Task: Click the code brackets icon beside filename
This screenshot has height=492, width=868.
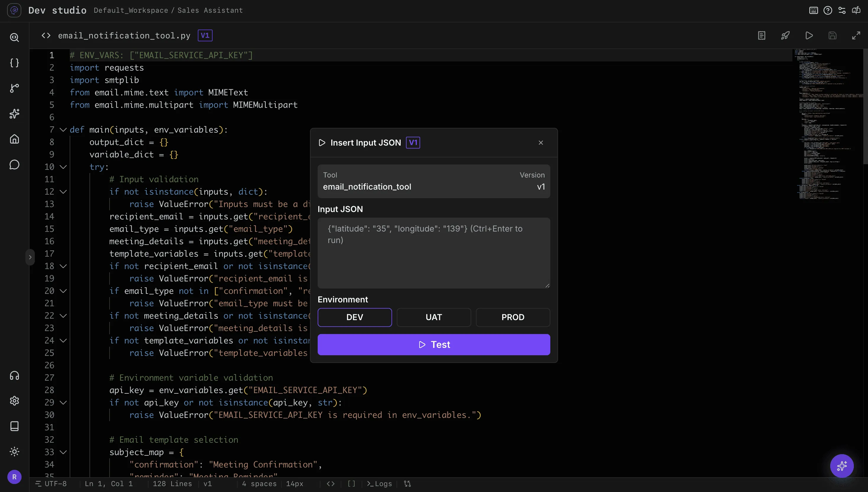Action: 46,35
